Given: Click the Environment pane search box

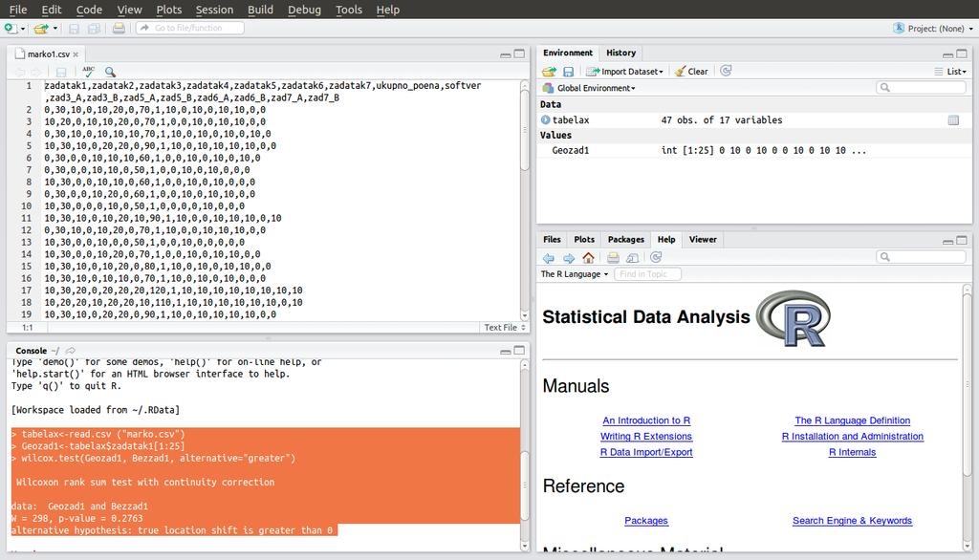Looking at the screenshot, I should click(921, 87).
